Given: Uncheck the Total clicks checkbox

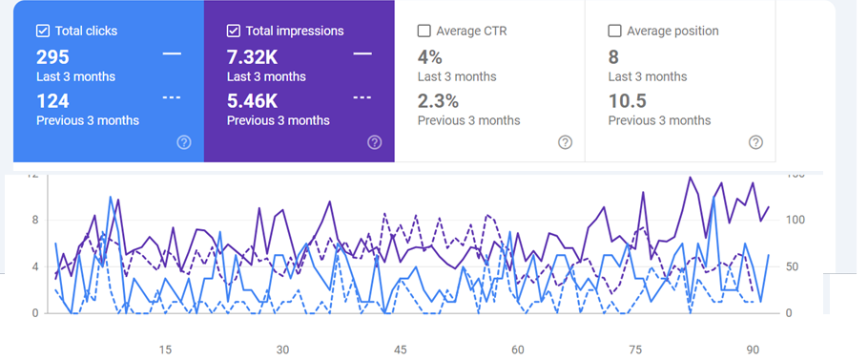Looking at the screenshot, I should pos(43,31).
